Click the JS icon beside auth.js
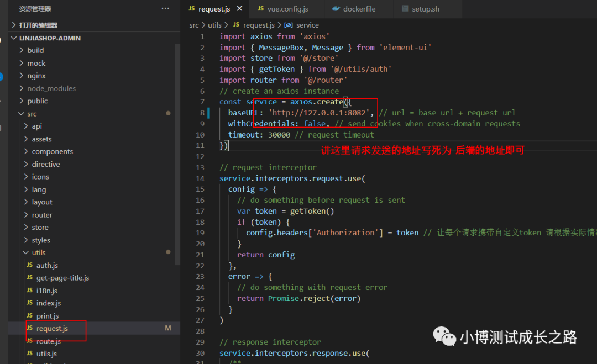Image resolution: width=597 pixels, height=364 pixels. (30, 265)
